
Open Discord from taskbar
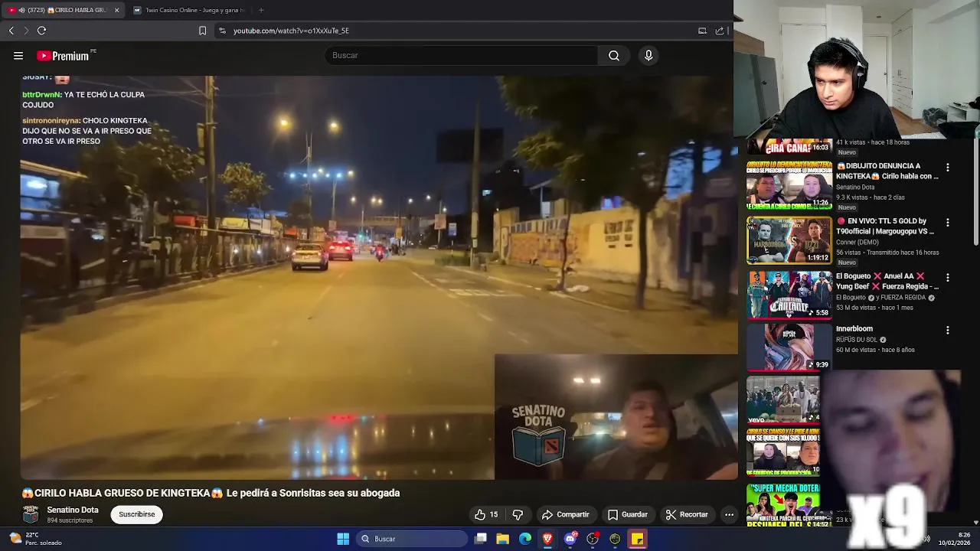click(x=570, y=539)
